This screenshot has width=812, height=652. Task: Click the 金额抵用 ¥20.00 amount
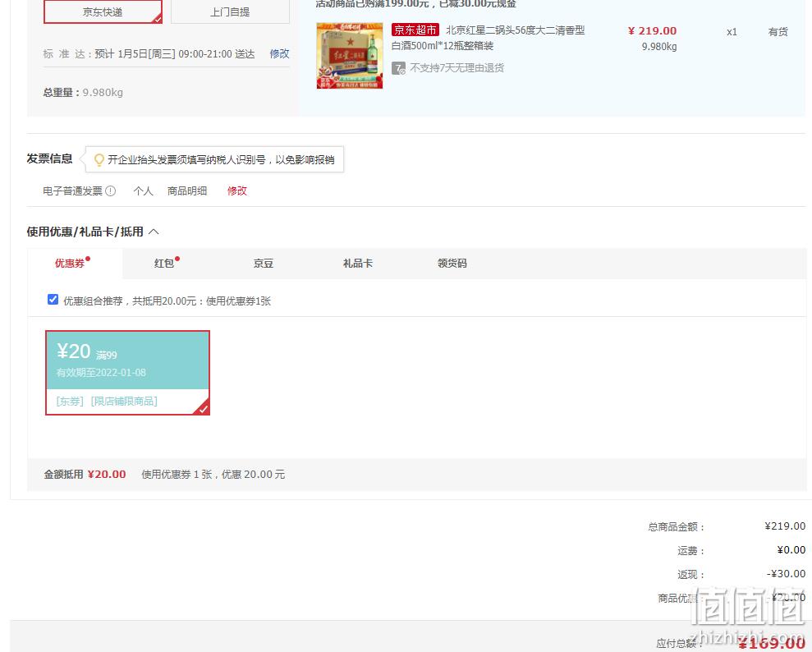(x=107, y=475)
